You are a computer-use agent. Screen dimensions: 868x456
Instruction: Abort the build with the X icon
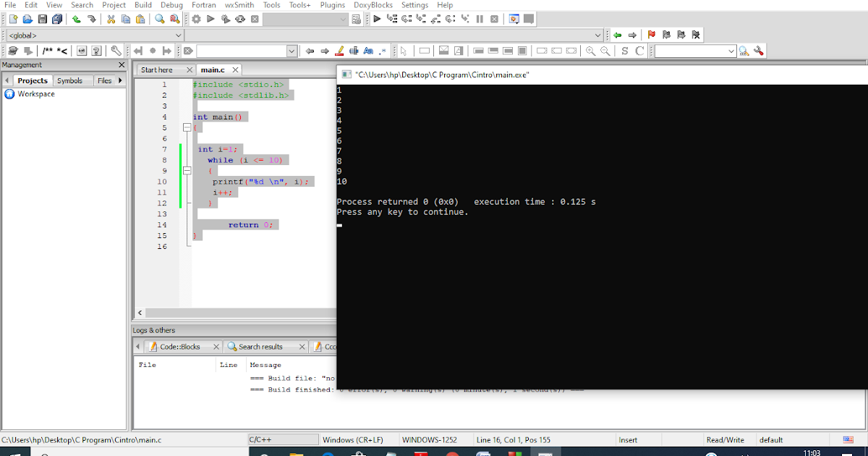255,19
